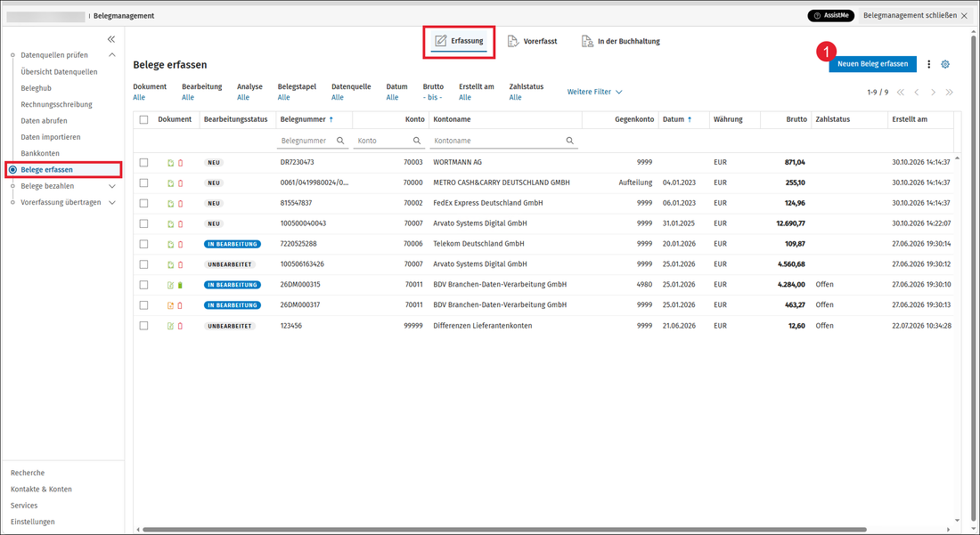Go to the previous results page
Image resolution: width=980 pixels, height=535 pixels.
tap(917, 93)
